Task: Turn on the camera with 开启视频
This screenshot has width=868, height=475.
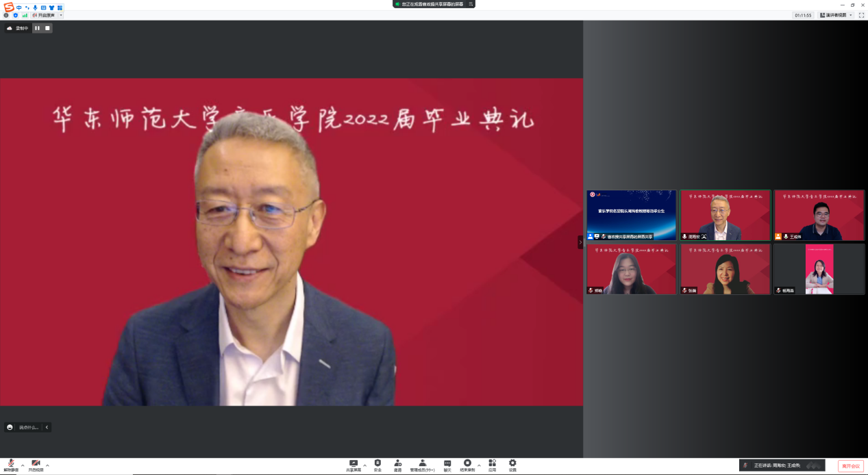Action: 36,464
